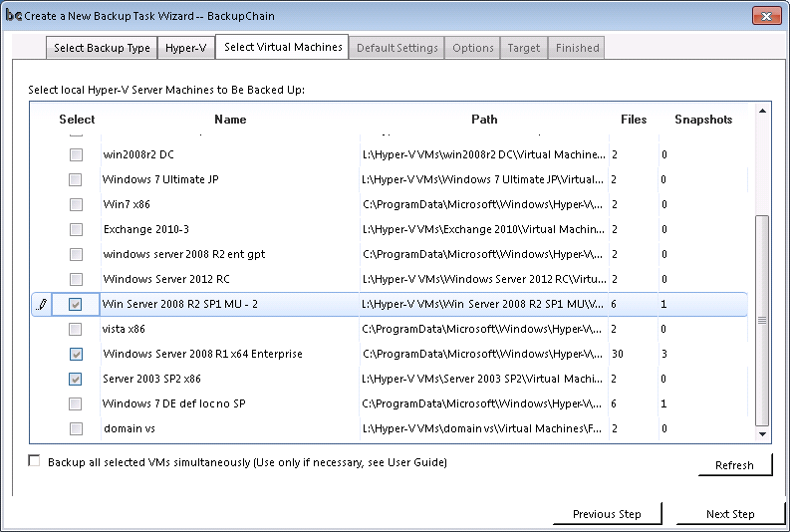
Task: Check the vista x86 checkbox
Action: [75, 329]
